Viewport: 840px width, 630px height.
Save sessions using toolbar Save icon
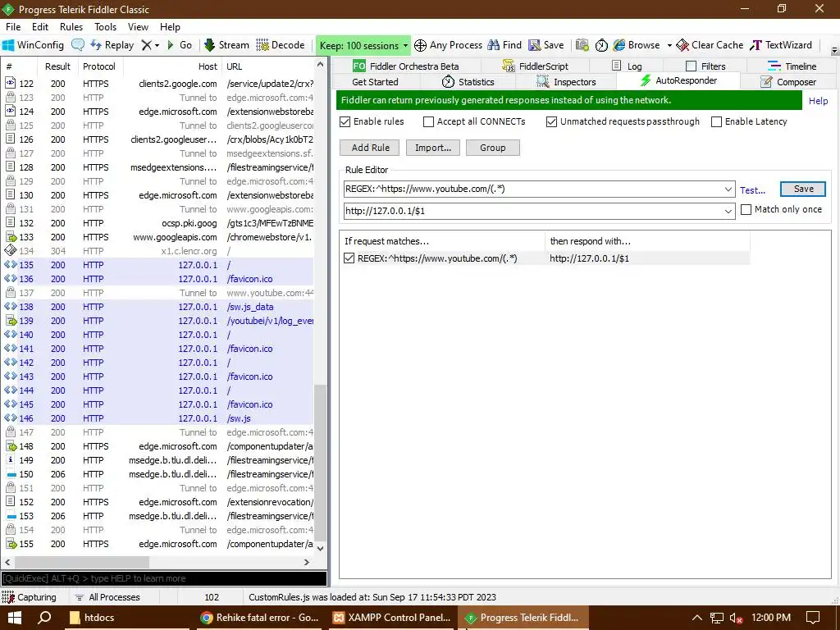pos(546,45)
